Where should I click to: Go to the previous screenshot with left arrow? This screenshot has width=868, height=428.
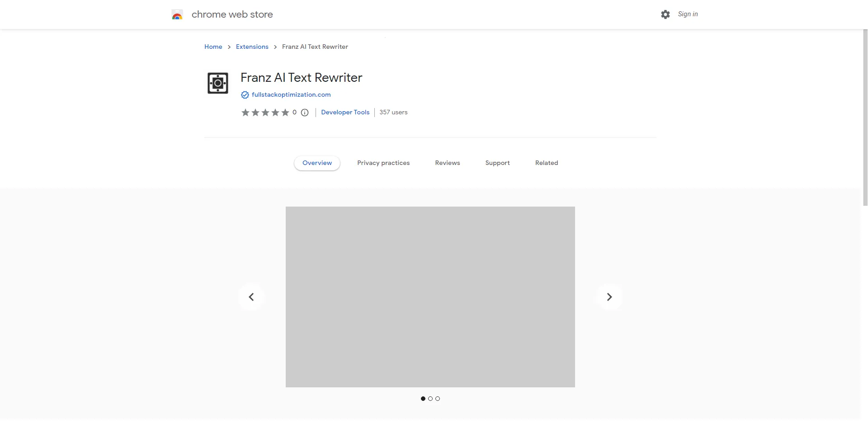(251, 297)
